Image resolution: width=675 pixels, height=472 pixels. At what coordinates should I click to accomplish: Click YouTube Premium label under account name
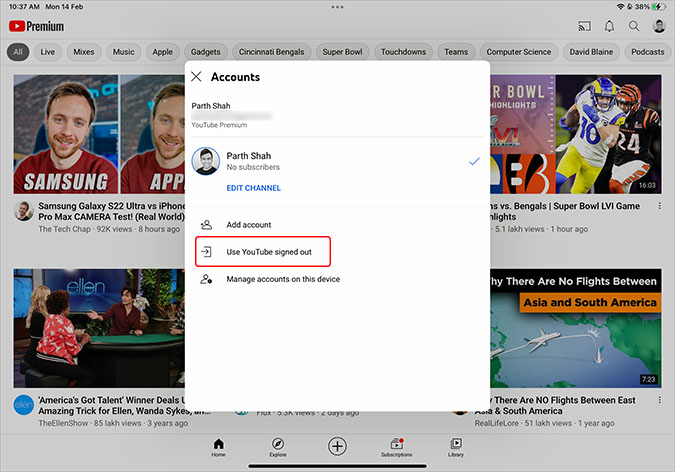pyautogui.click(x=219, y=125)
